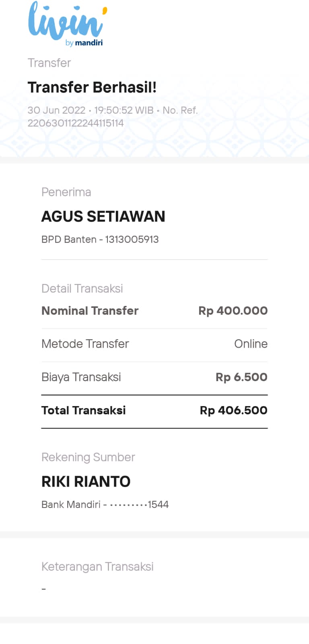The image size is (309, 644).
Task: Click the 'Nominal Transfer' row label
Action: [90, 311]
